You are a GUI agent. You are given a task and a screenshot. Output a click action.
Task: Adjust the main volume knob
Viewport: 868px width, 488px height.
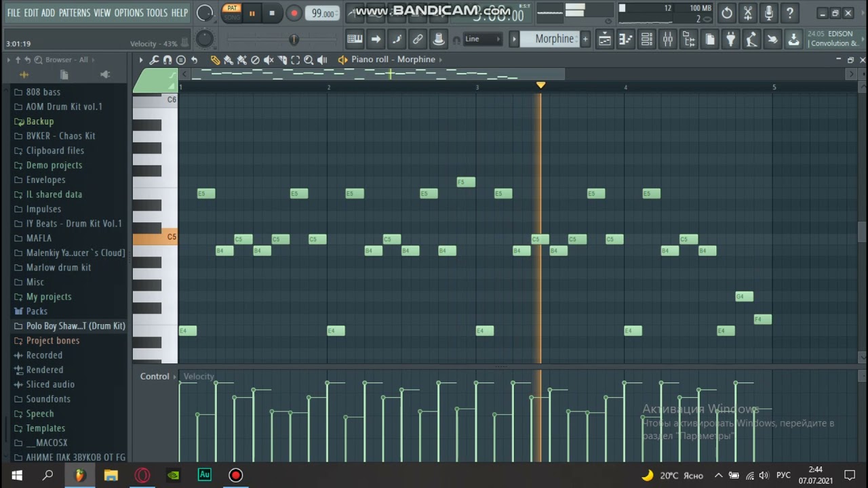click(x=204, y=13)
